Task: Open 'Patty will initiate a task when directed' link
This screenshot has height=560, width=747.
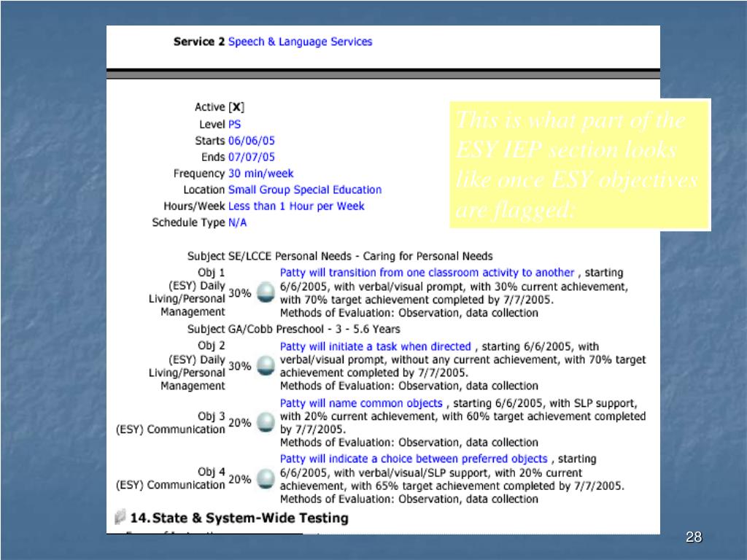Action: coord(375,346)
